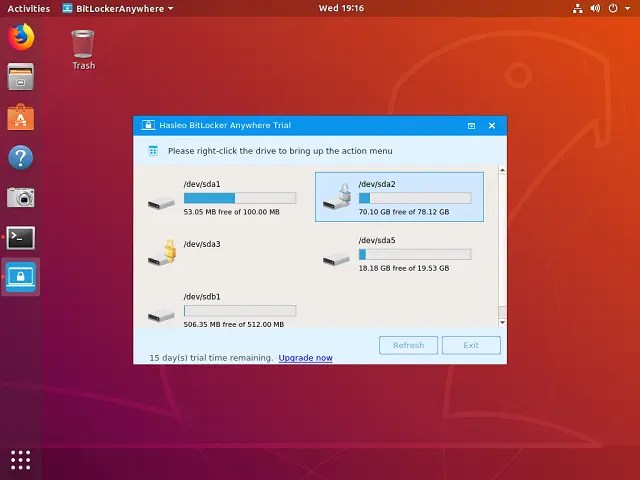
Task: Follow the Upgrade now link
Action: [305, 358]
